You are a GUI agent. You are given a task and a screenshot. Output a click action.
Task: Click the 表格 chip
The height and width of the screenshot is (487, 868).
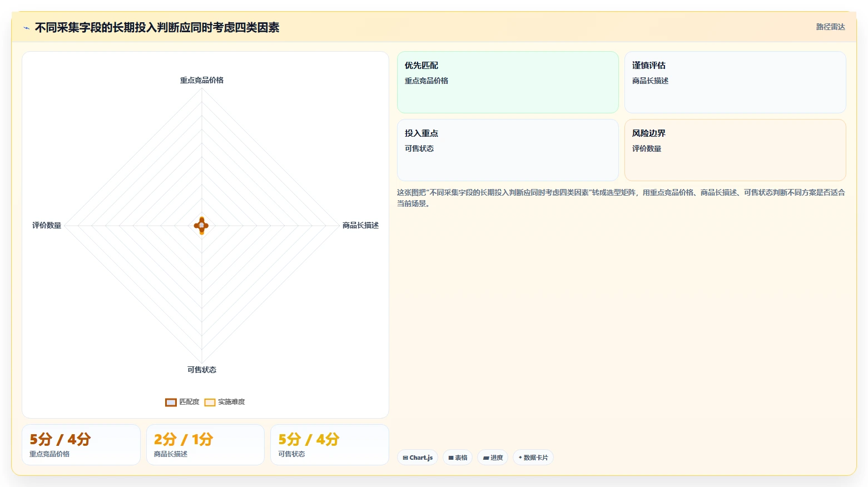pyautogui.click(x=458, y=458)
